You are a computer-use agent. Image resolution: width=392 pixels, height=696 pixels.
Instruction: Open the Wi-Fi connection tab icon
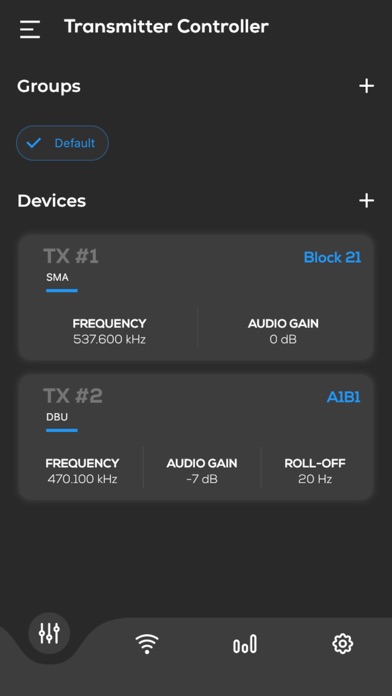(147, 644)
